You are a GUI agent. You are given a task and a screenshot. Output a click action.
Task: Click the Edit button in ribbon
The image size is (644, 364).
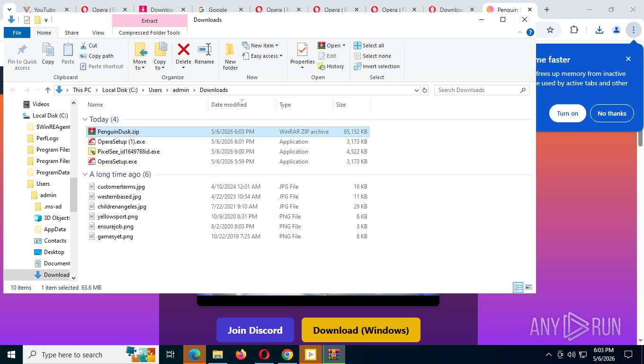327,56
